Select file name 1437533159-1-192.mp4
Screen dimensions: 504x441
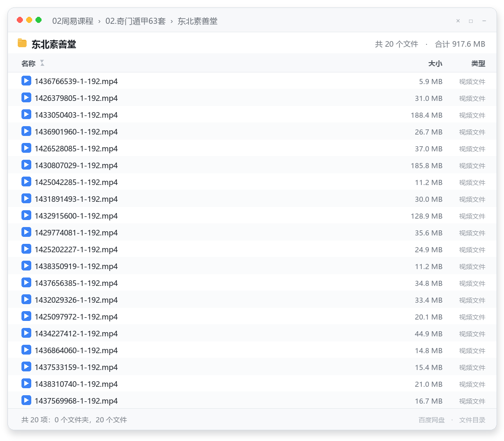pyautogui.click(x=76, y=367)
